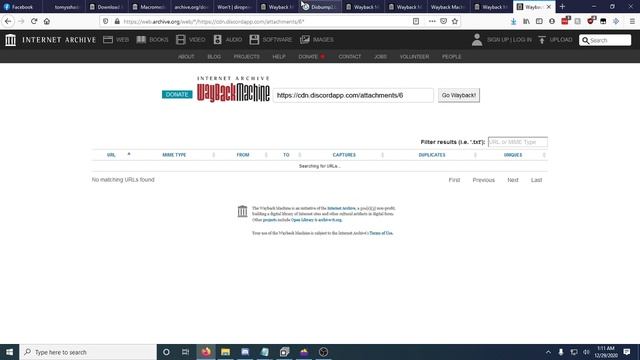Reload the page with the refresh icon

tap(34, 21)
